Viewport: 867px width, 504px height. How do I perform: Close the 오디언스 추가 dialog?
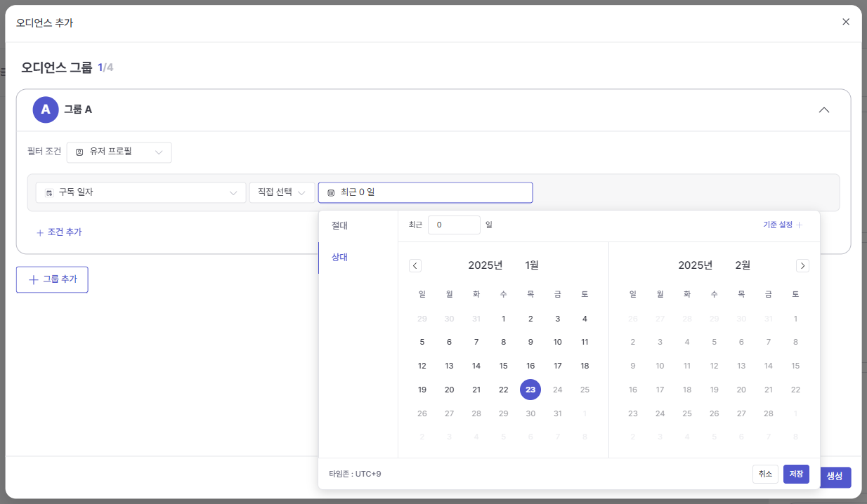click(x=846, y=22)
